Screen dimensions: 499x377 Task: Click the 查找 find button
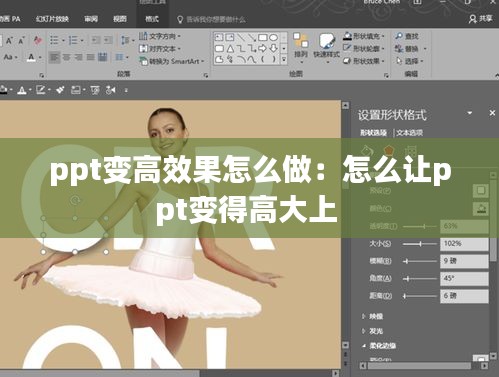click(407, 36)
